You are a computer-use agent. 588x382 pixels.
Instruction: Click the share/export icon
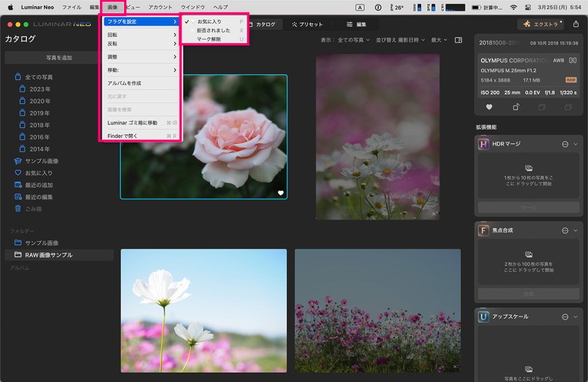pos(575,24)
